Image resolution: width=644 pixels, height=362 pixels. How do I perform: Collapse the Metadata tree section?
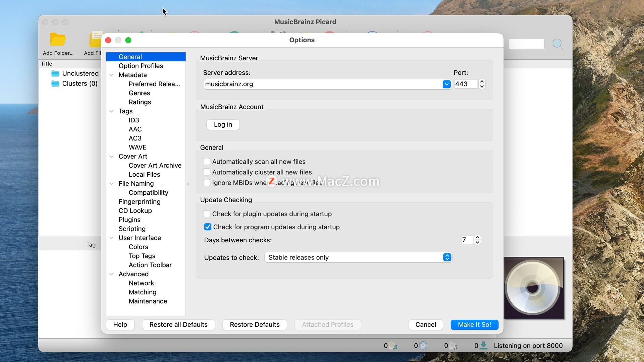[112, 75]
